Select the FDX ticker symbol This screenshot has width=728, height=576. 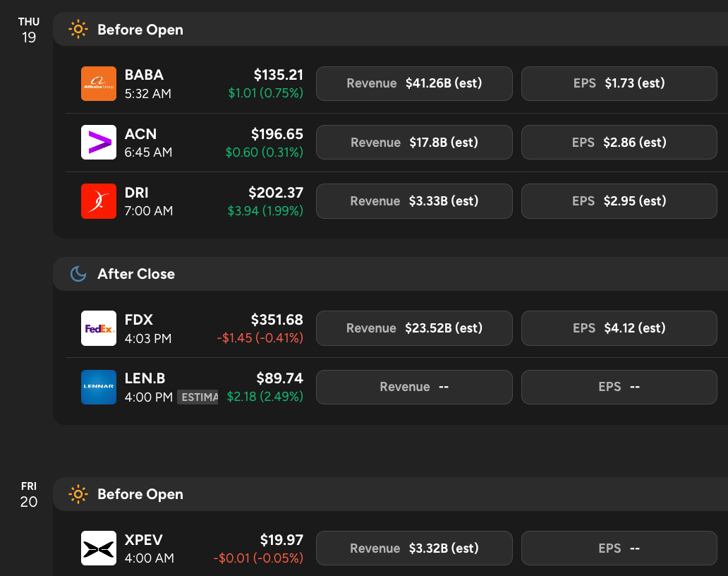click(138, 320)
